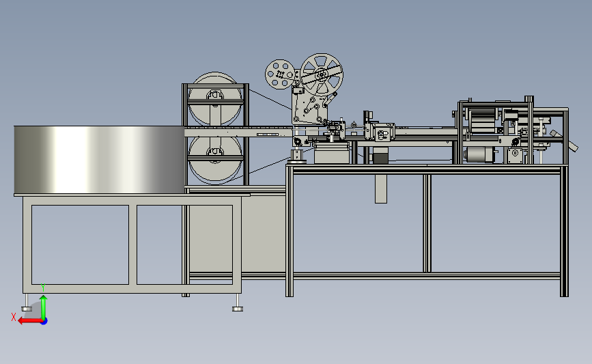
Task: Select the middle vertical leg of the right table
Action: point(427,223)
